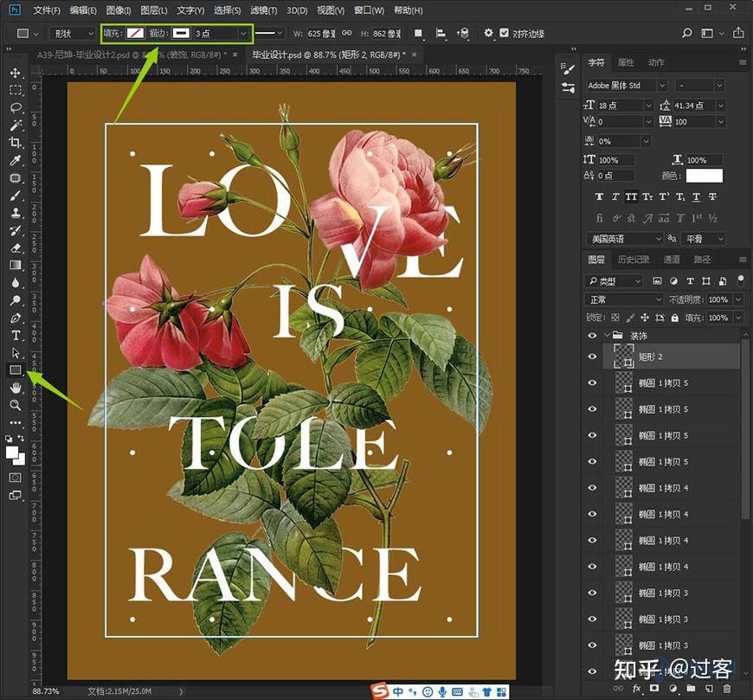The width and height of the screenshot is (753, 700).
Task: Select the Lasso tool
Action: (x=16, y=107)
